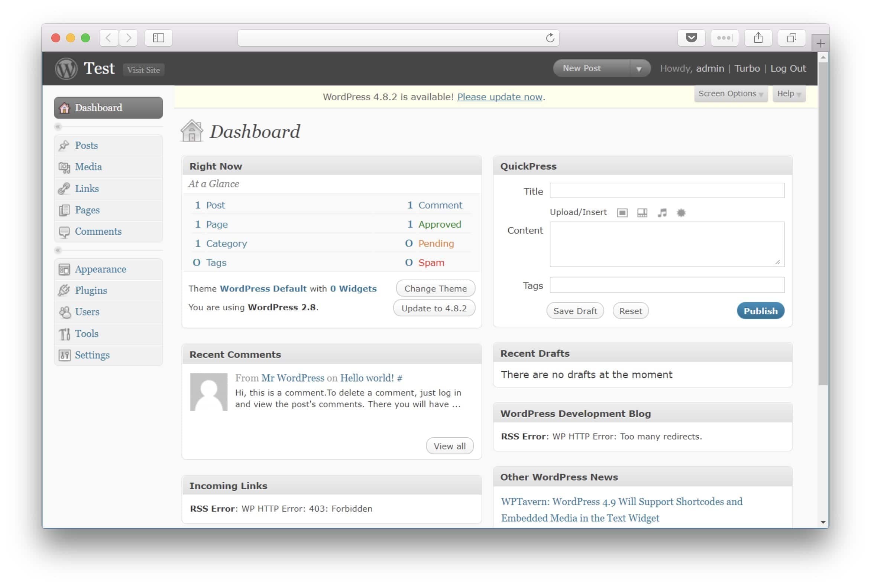This screenshot has height=588, width=871.
Task: Click the Add an Image upload icon
Action: (622, 213)
